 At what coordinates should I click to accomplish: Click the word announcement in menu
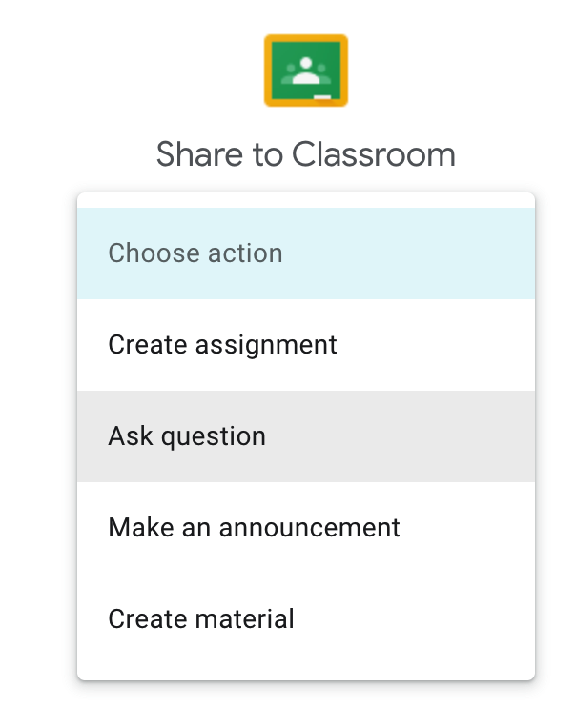pos(309,528)
